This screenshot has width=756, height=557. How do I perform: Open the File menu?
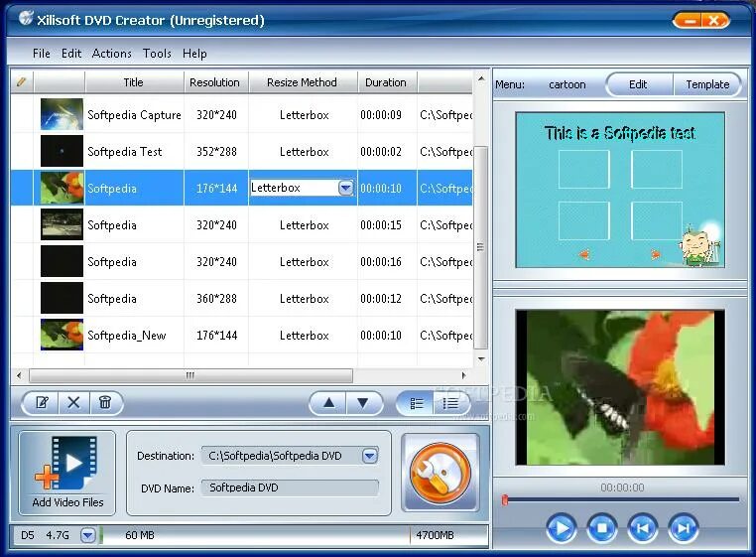coord(42,53)
